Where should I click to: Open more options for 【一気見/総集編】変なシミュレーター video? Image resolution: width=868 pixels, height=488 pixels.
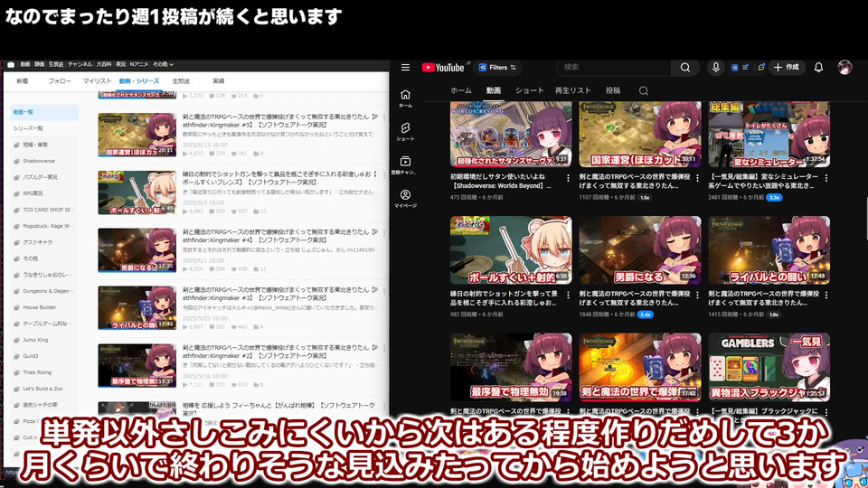826,178
